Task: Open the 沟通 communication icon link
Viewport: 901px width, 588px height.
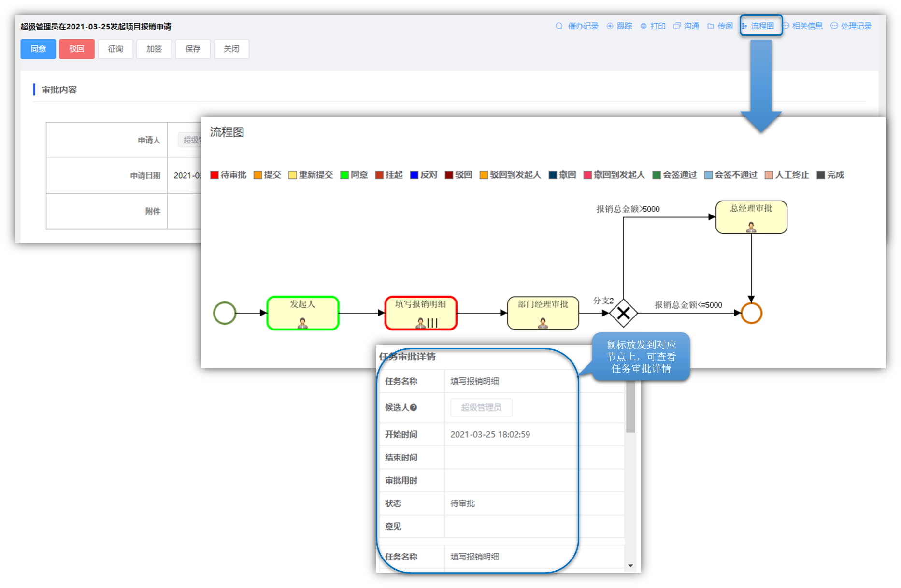Action: pos(686,26)
